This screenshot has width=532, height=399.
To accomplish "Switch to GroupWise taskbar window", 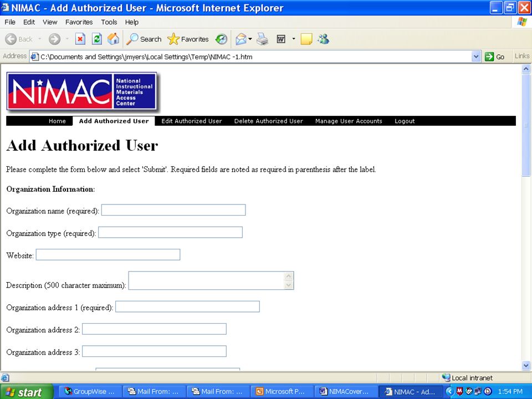I will [x=90, y=392].
